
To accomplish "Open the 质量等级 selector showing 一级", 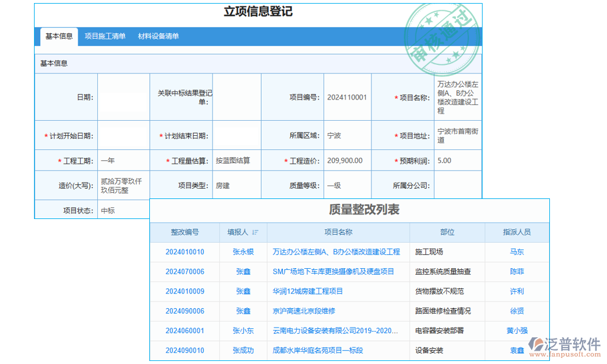I will click(x=345, y=185).
